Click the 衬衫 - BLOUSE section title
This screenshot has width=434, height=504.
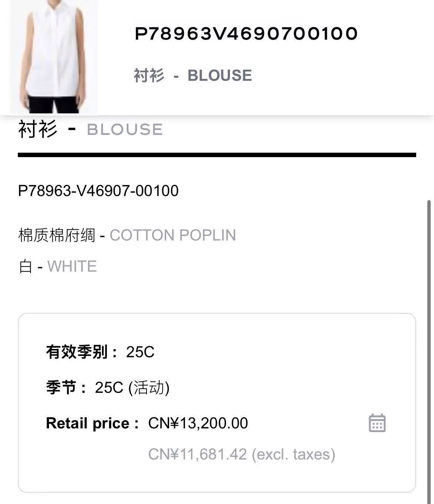point(91,129)
